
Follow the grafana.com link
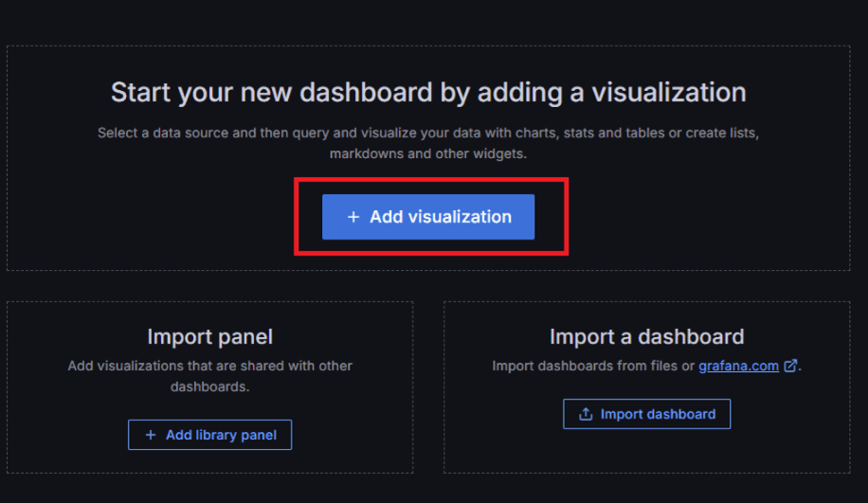[738, 366]
